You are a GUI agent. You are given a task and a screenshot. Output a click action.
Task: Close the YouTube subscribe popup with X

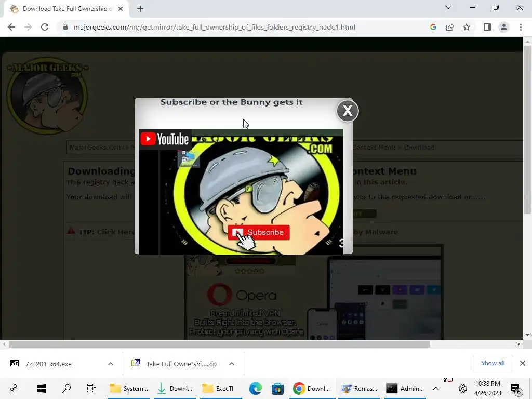tap(348, 111)
